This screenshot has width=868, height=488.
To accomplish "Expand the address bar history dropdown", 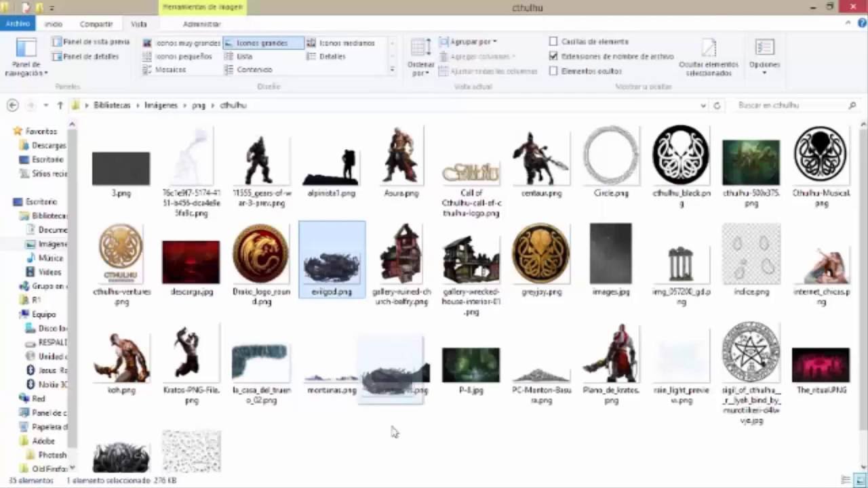I will (703, 106).
